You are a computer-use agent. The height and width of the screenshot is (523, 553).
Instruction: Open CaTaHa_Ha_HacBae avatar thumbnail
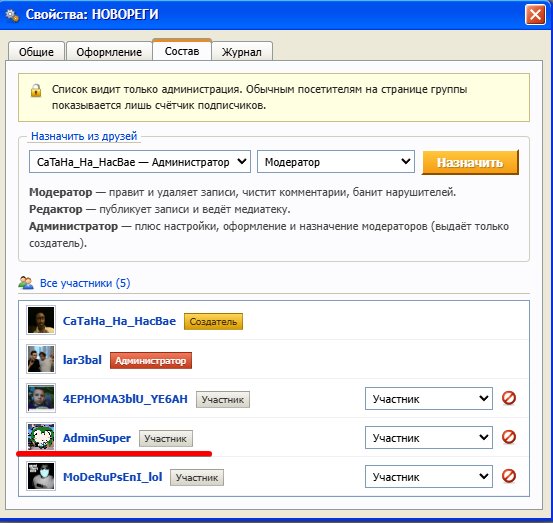pyautogui.click(x=41, y=320)
